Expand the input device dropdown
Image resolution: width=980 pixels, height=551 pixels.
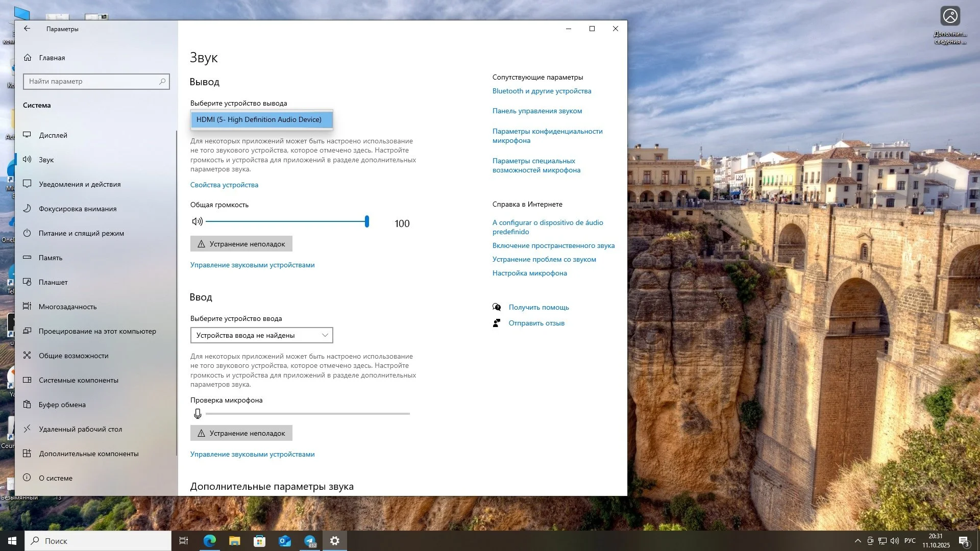click(x=262, y=335)
